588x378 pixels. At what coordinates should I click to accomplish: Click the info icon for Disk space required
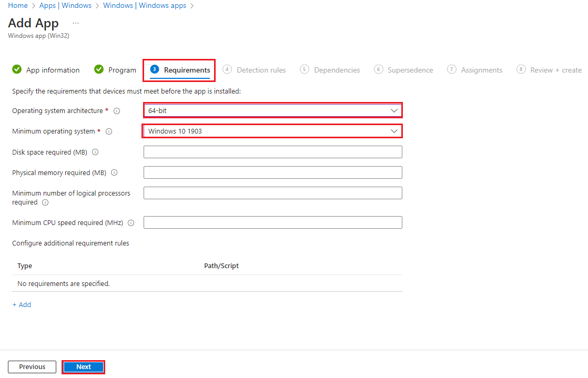(95, 152)
